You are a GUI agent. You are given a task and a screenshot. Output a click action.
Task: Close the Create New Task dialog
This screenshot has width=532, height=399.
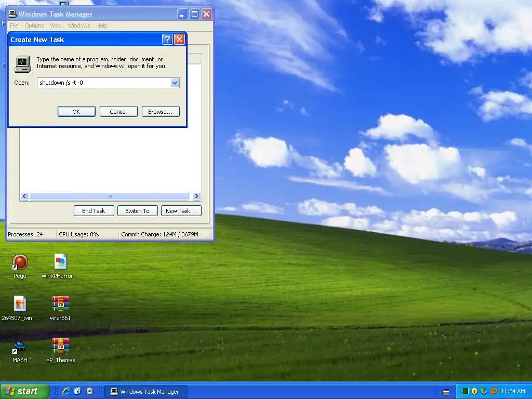click(x=179, y=39)
